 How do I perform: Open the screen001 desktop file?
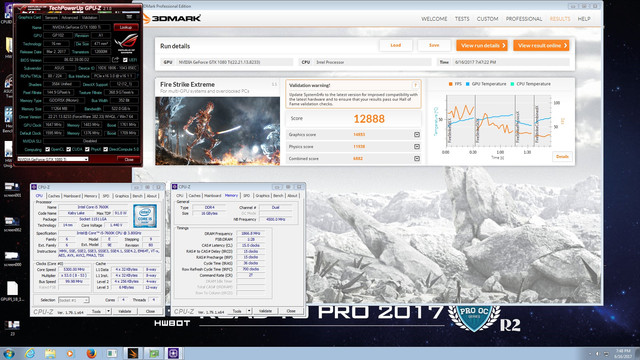(x=12, y=189)
